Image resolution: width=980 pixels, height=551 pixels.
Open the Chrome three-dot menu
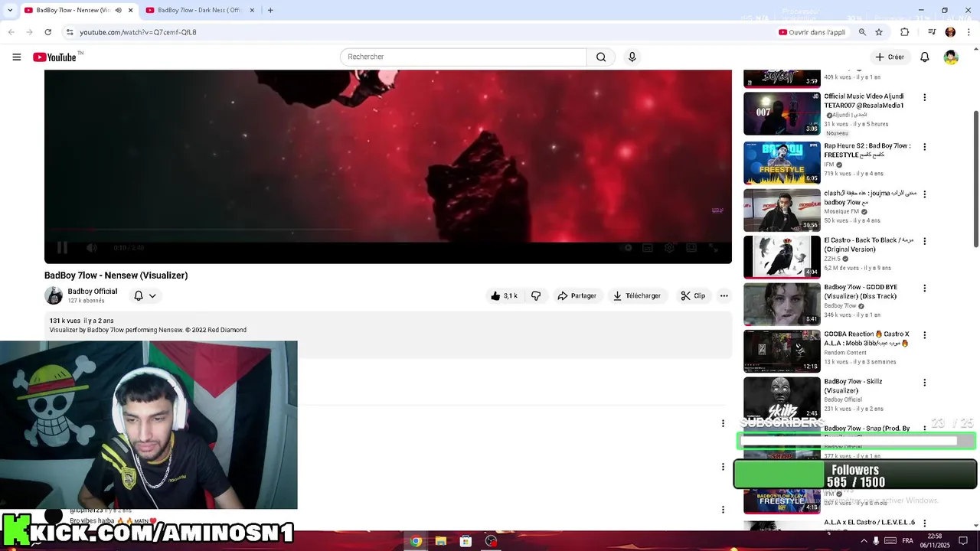(969, 32)
